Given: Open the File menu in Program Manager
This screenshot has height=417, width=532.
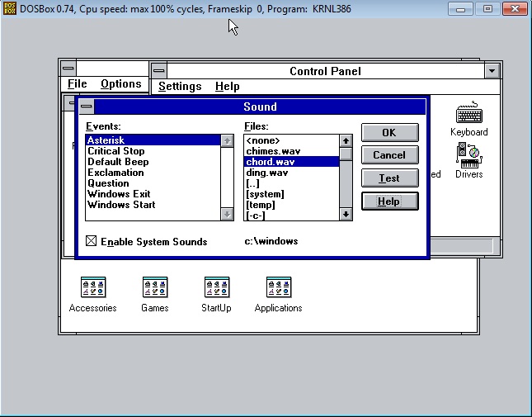Looking at the screenshot, I should tap(77, 83).
